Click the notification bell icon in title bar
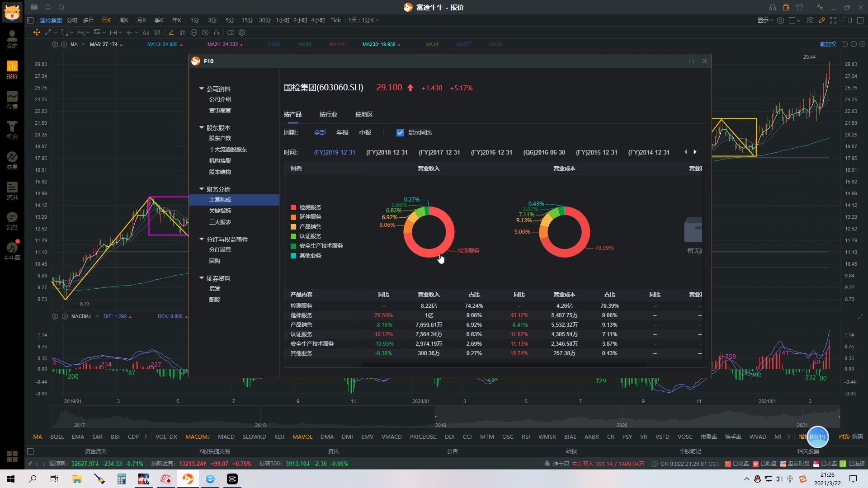Viewport: 868px width, 488px height. pyautogui.click(x=48, y=7)
